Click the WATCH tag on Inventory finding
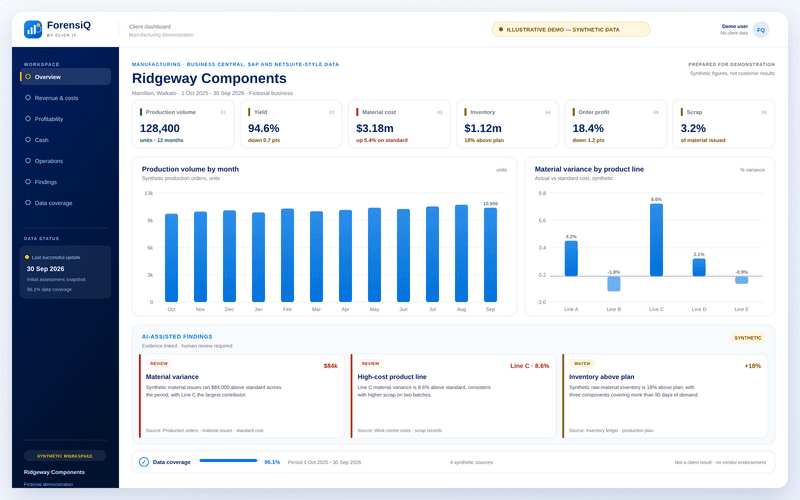This screenshot has height=500, width=800. (582, 364)
